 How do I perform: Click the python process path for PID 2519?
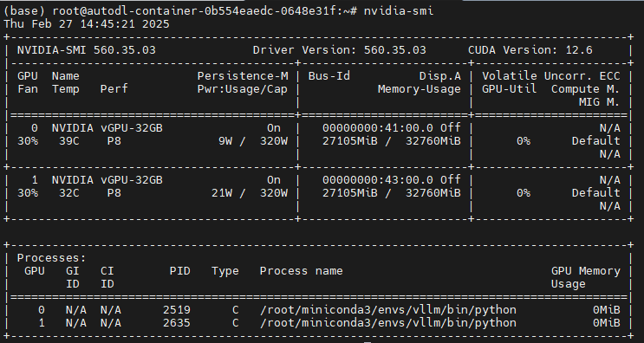[388, 310]
